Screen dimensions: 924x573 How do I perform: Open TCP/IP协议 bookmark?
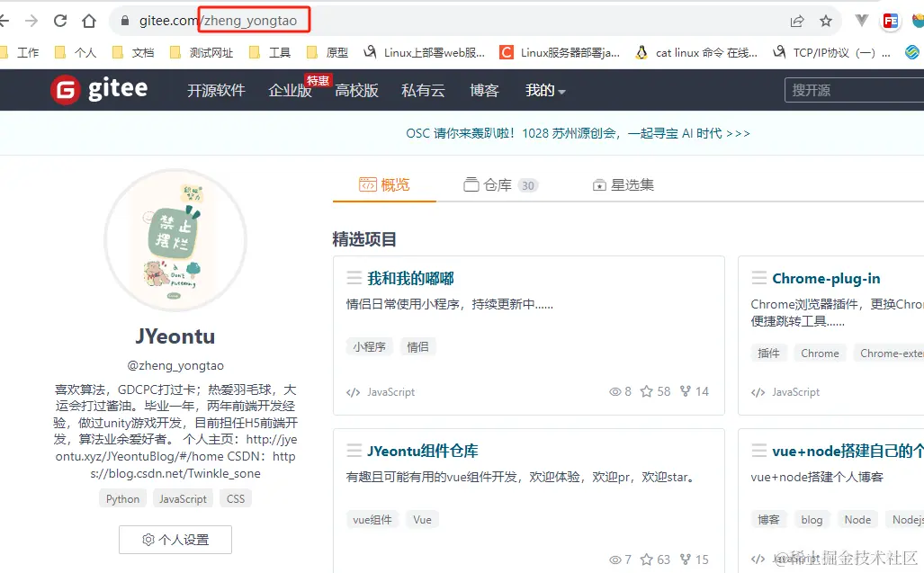click(832, 53)
